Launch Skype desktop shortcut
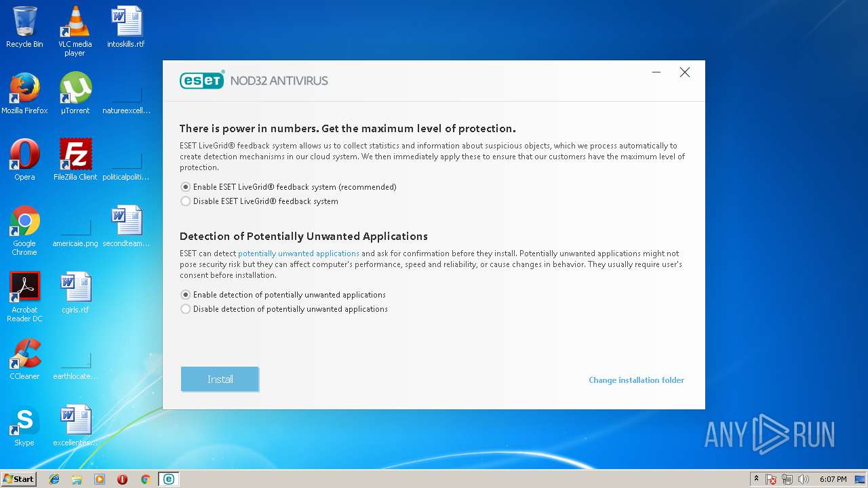Viewport: 868px width, 488px height. click(x=24, y=426)
